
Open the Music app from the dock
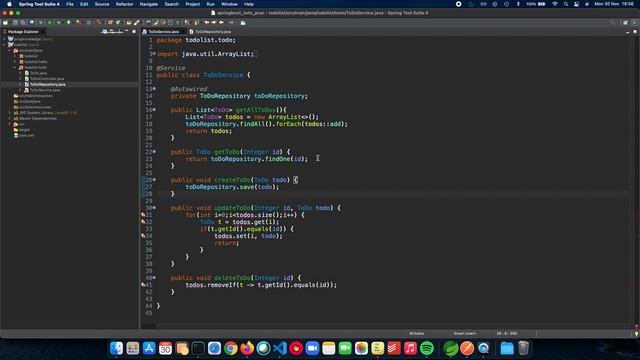coord(410,348)
